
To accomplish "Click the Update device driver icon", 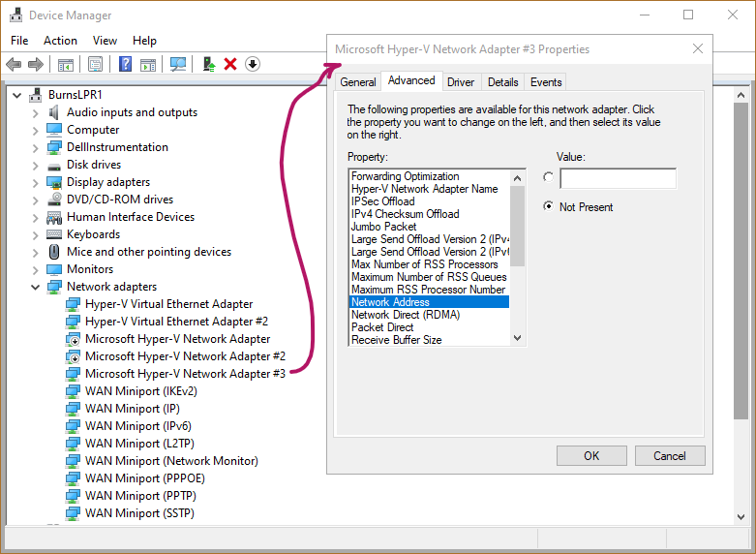I will 208,64.
